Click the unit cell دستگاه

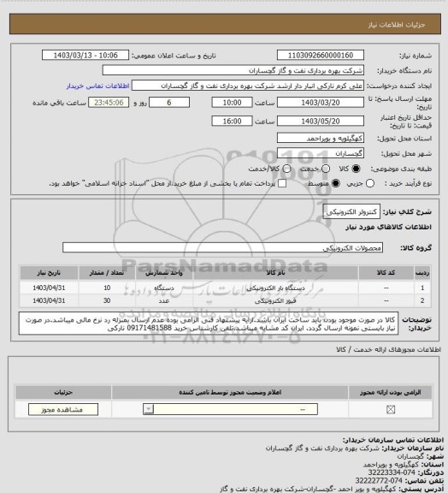tap(164, 288)
